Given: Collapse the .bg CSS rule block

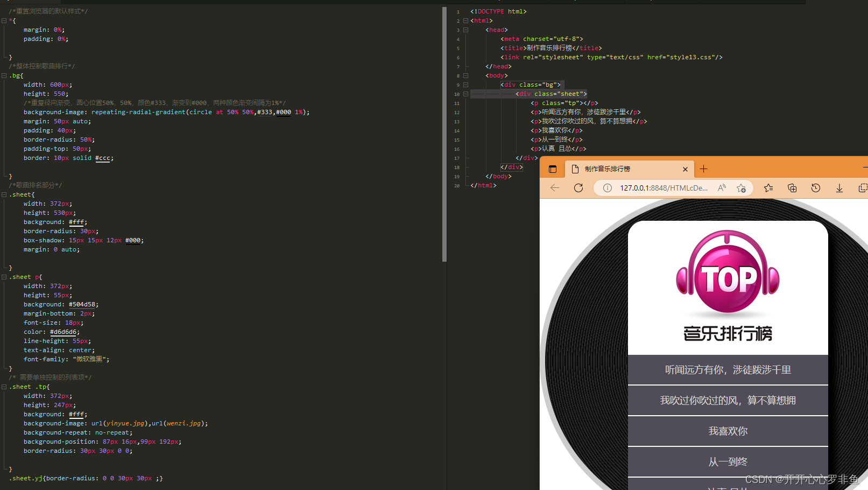Looking at the screenshot, I should pos(4,76).
